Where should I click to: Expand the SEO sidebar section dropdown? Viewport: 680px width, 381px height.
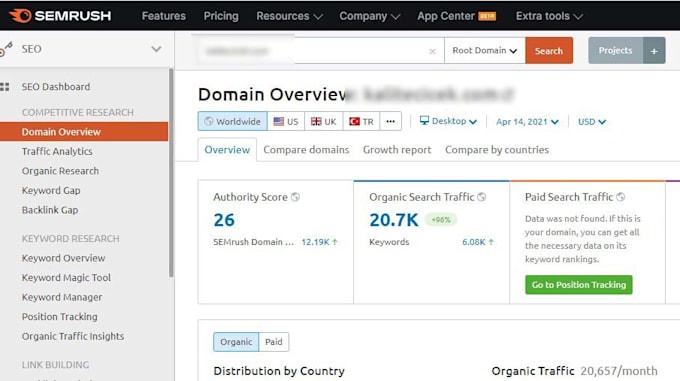pos(156,49)
